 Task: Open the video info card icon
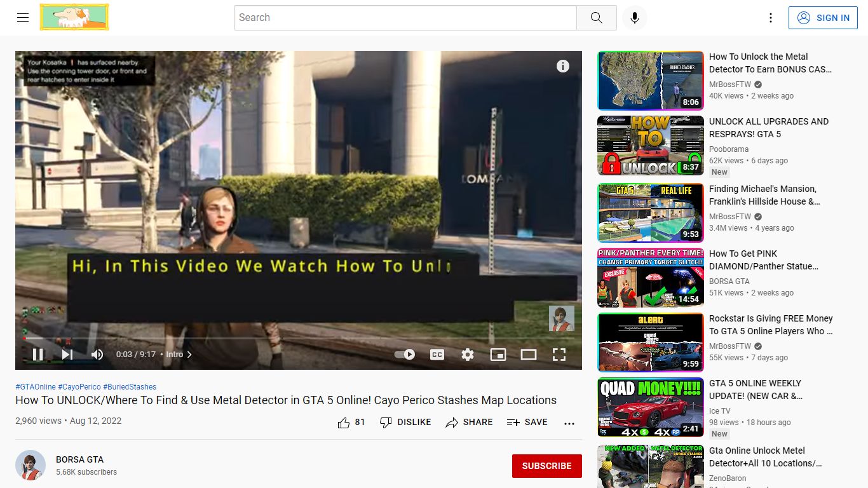(x=563, y=66)
